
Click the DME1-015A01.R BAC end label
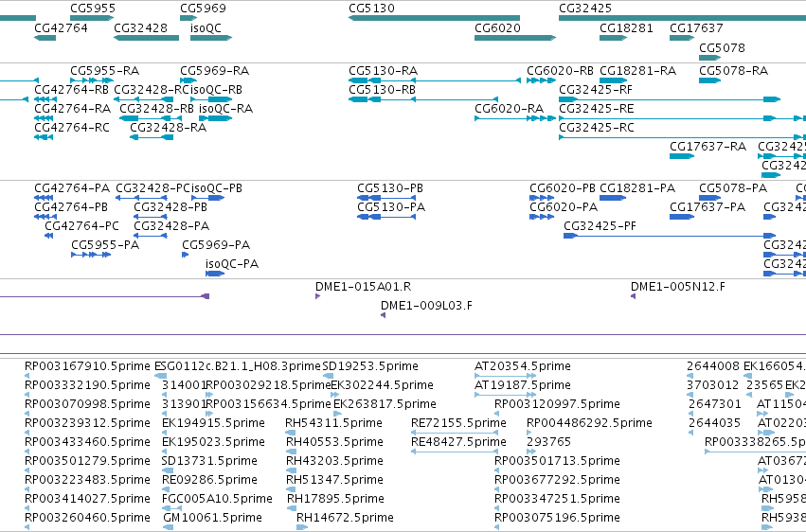364,287
